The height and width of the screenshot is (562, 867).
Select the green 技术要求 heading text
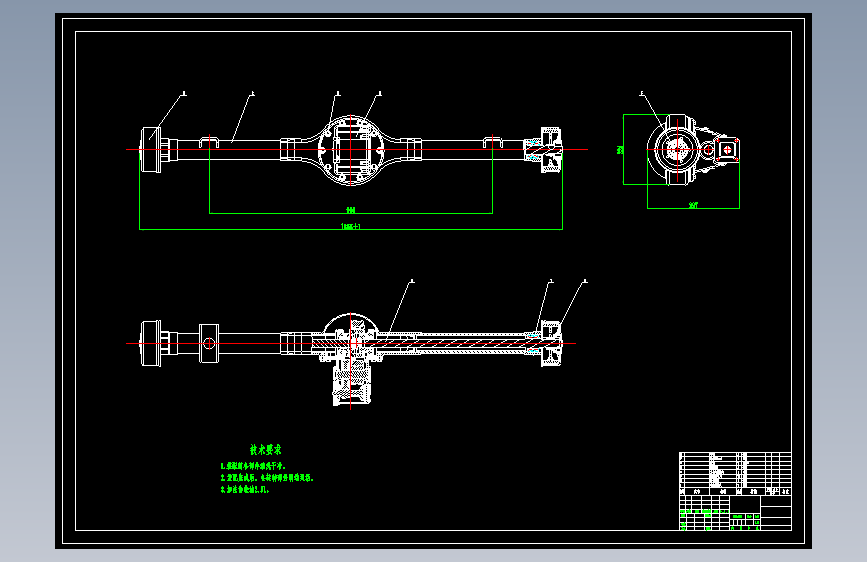pos(265,450)
